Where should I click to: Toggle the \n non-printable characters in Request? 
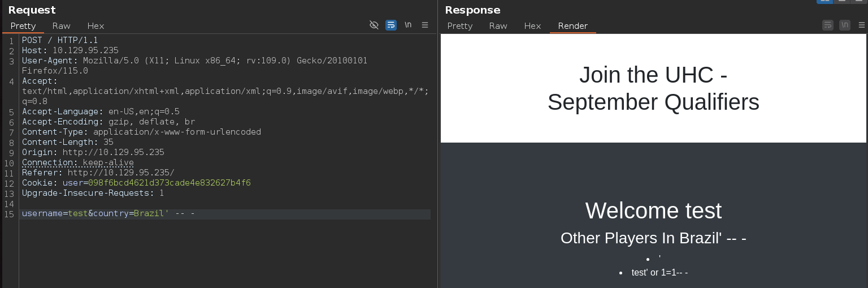click(407, 25)
